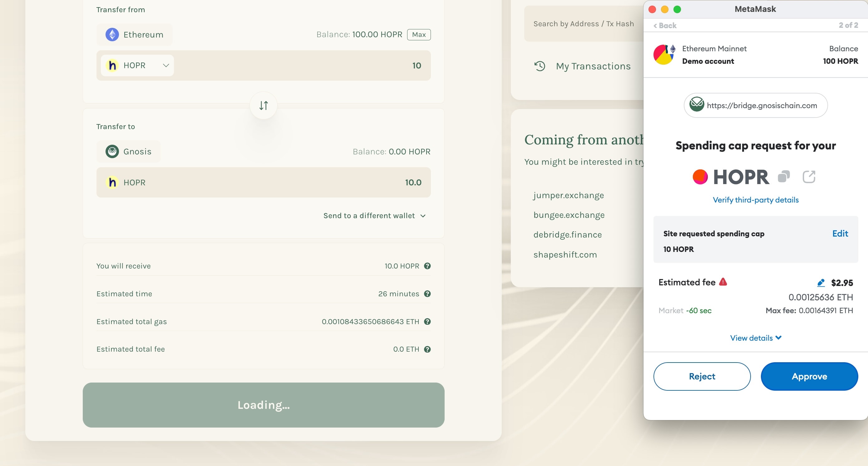Select jumper.exchange from alternatives list
This screenshot has height=466, width=868.
568,195
